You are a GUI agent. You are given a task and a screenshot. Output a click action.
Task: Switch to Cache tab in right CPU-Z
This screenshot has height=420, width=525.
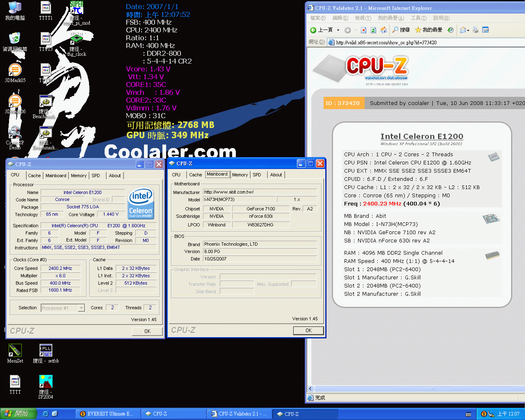point(196,175)
